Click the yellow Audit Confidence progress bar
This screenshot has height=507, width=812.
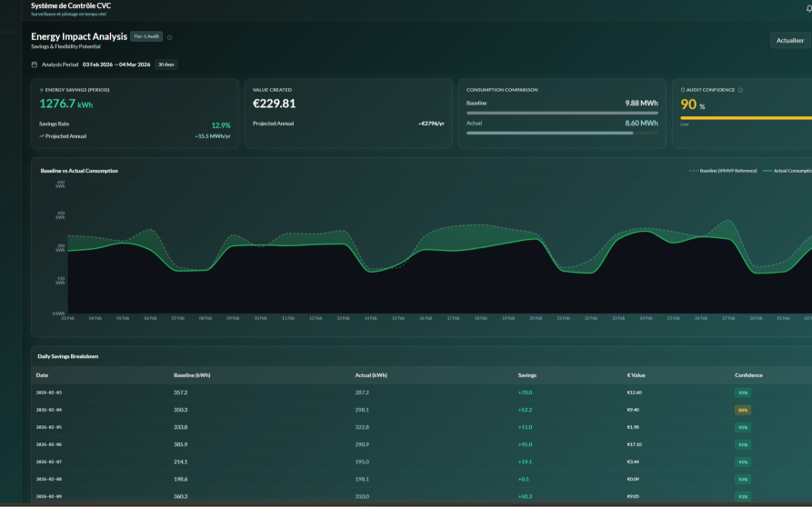coord(747,118)
